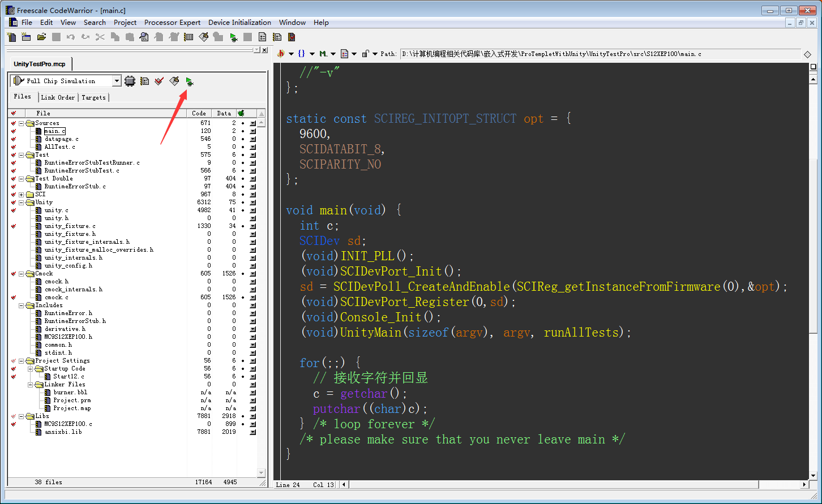The width and height of the screenshot is (822, 504).
Task: Start debug with project window green bug icon
Action: (190, 81)
